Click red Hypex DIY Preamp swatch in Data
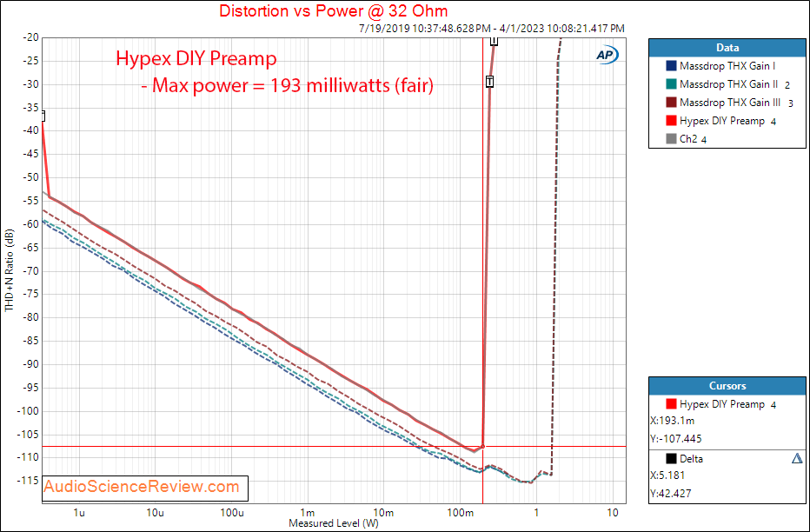The width and height of the screenshot is (810, 532). 671,120
